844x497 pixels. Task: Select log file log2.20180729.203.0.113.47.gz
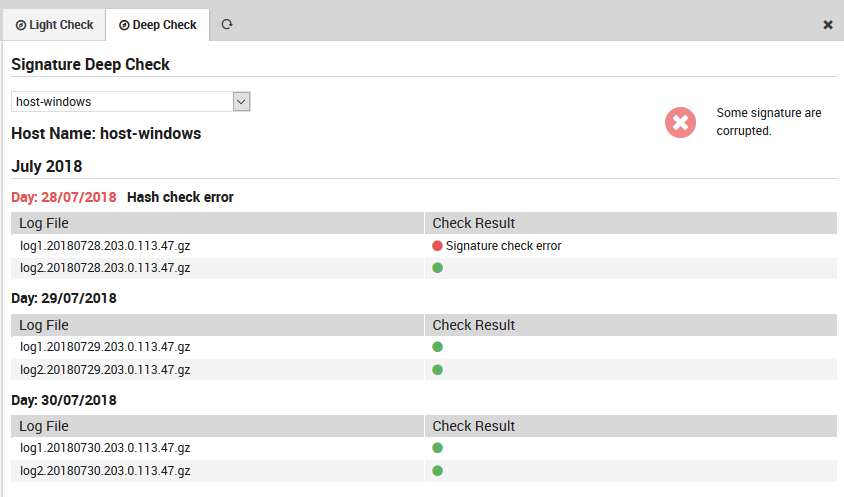[x=105, y=369]
